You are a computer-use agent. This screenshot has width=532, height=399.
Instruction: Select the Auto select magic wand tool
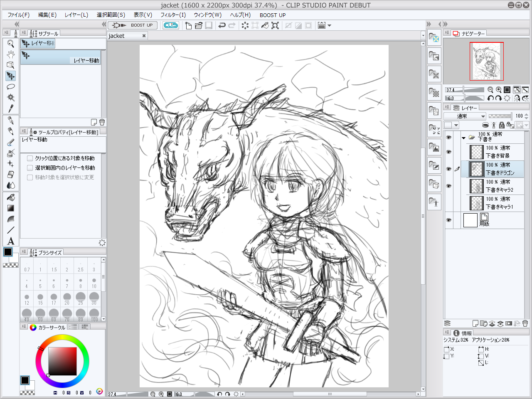click(x=11, y=97)
